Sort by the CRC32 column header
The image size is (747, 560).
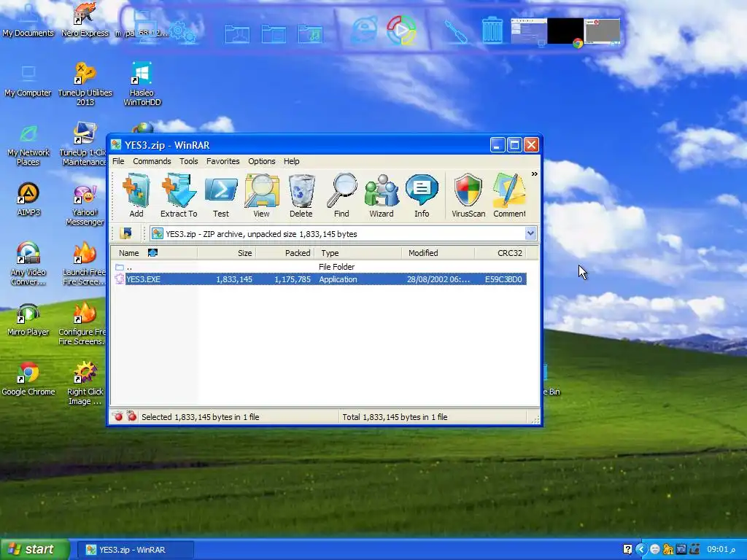500,253
